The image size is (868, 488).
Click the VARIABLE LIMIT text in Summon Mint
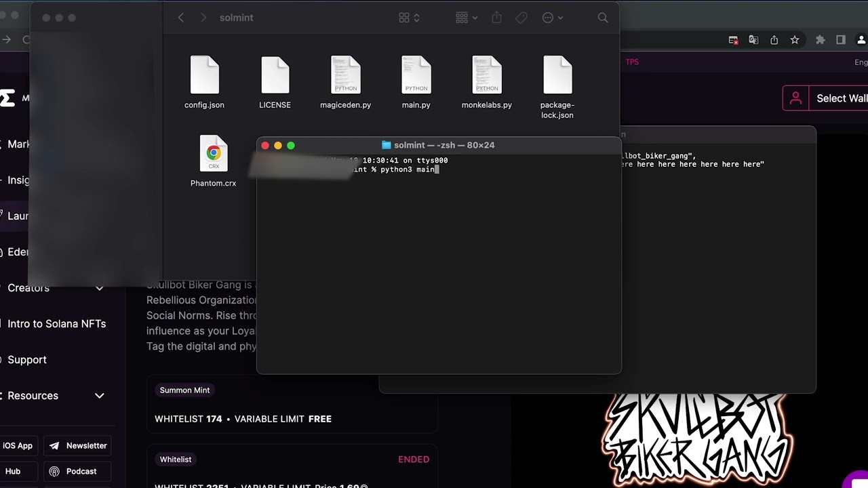point(269,420)
